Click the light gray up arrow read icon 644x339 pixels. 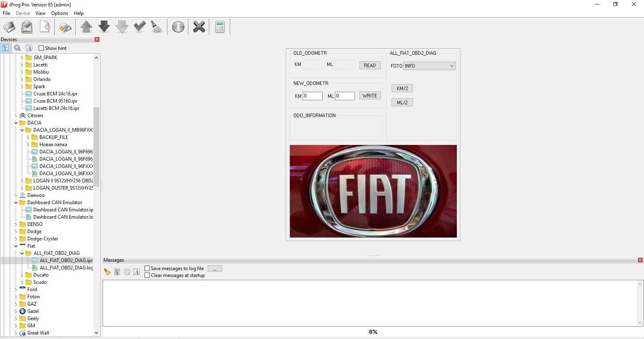point(86,27)
